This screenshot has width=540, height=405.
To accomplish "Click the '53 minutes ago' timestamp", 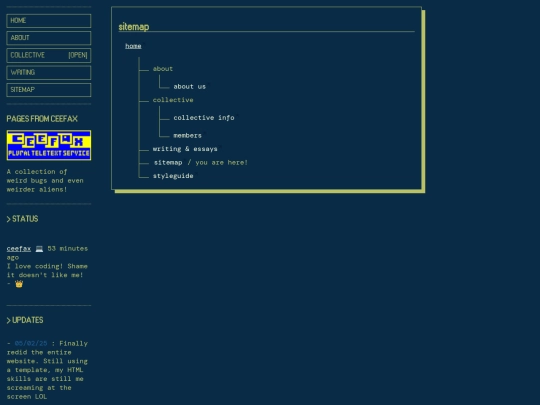I will 47,253.
